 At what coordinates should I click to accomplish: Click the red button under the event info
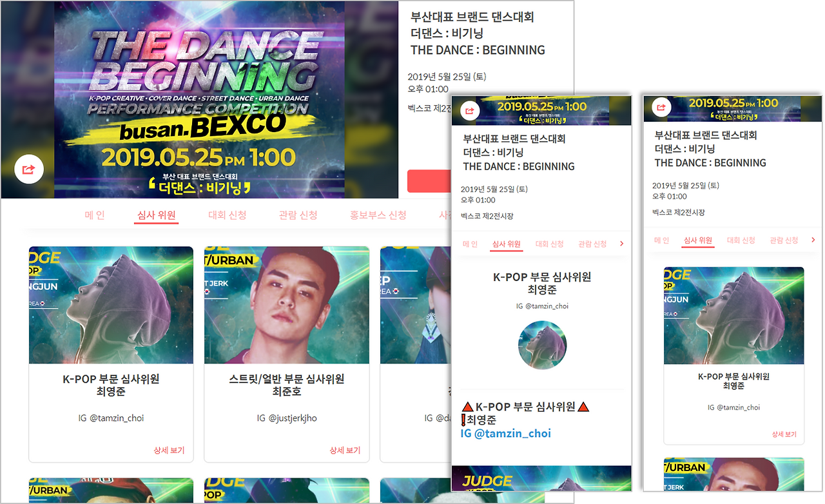(x=429, y=181)
